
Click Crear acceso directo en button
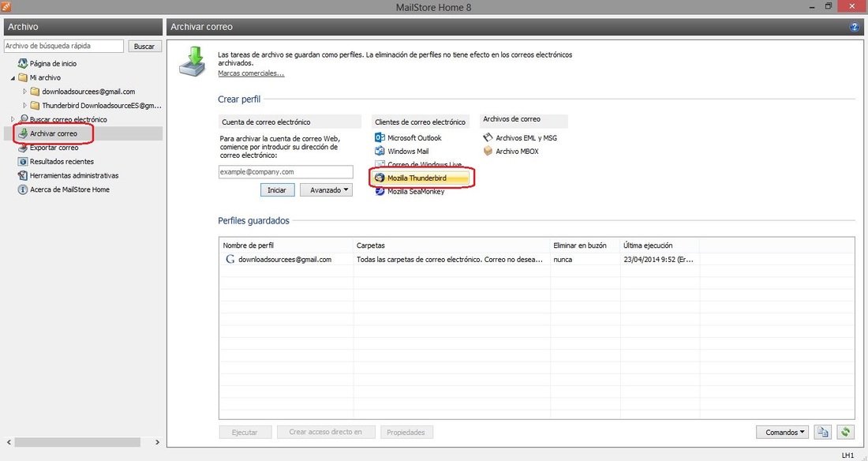[326, 433]
